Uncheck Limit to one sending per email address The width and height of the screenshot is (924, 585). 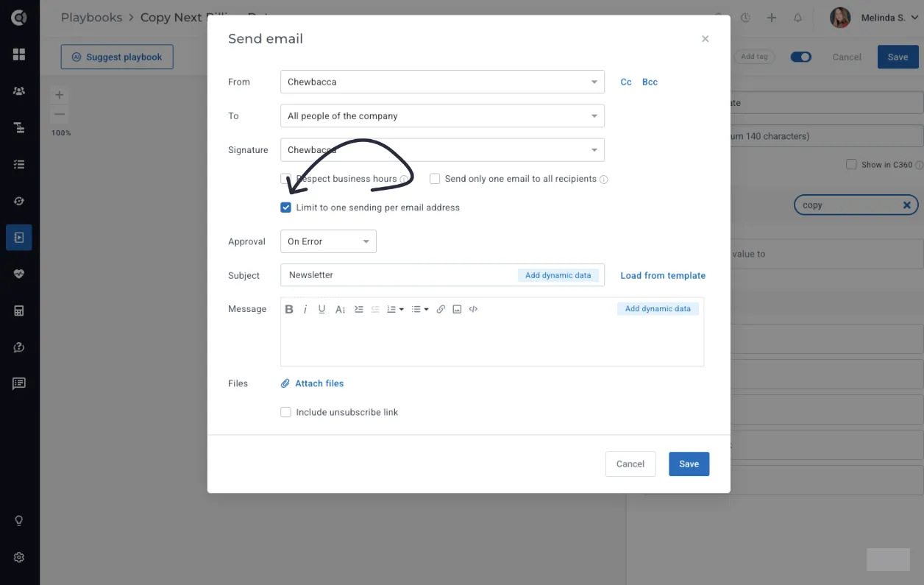pyautogui.click(x=286, y=208)
